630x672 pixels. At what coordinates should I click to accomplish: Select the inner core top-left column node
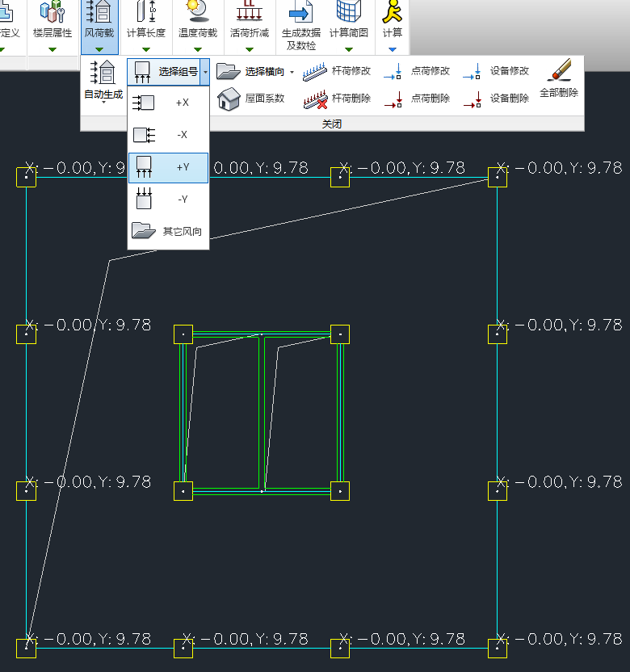click(x=183, y=334)
